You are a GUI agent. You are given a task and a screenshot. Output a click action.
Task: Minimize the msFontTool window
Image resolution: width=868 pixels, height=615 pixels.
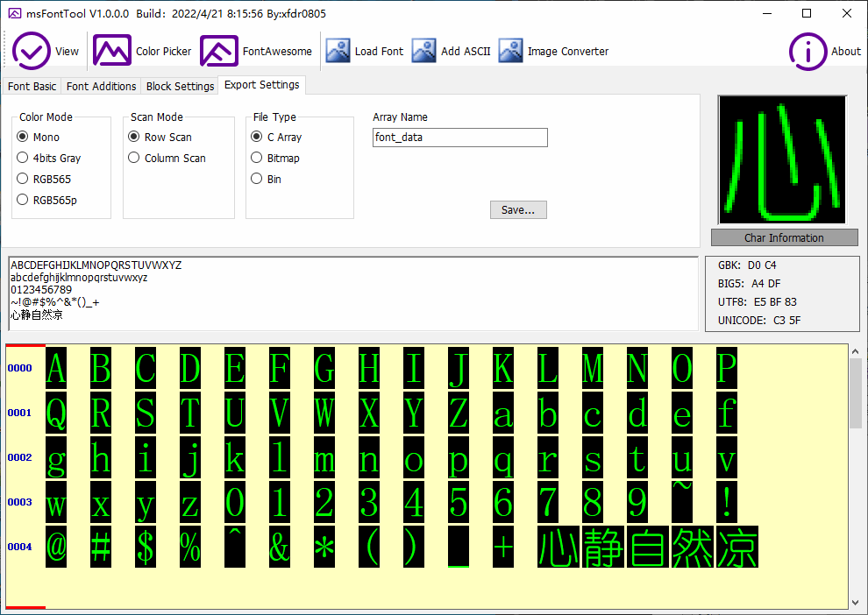tap(767, 13)
